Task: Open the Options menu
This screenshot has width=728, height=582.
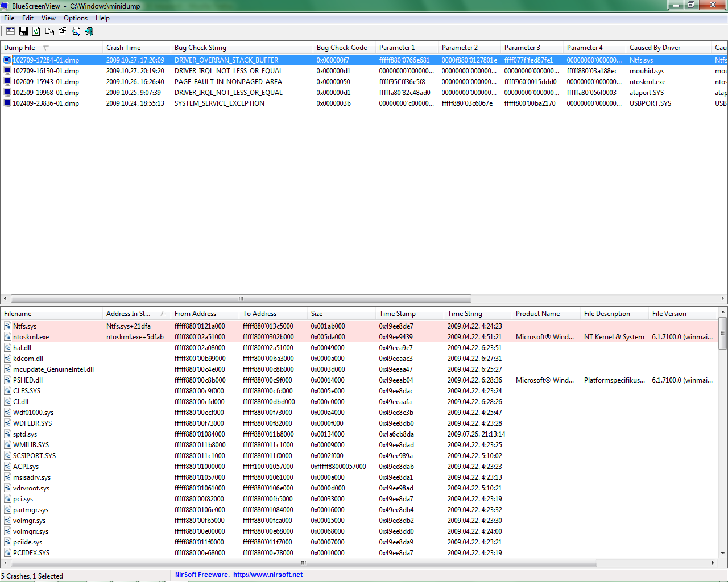Action: (x=76, y=18)
